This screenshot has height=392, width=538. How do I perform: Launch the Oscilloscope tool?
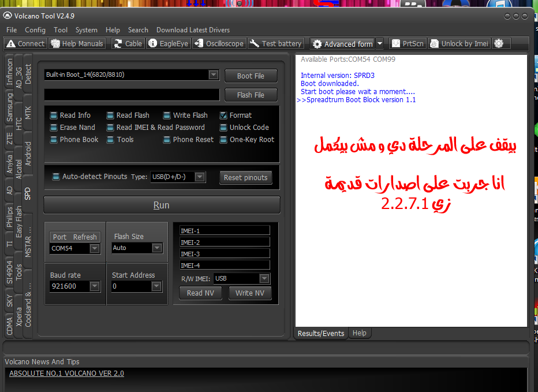tap(219, 44)
